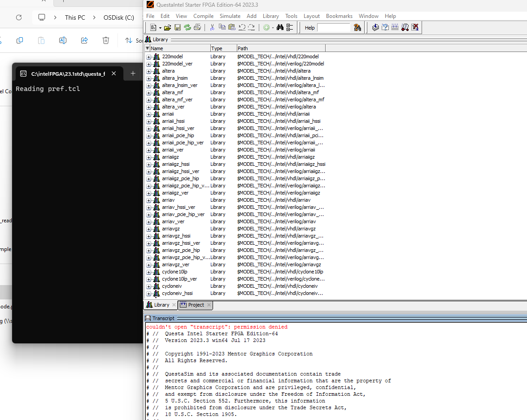Expand the cycloneiv library node
Image resolution: width=527 pixels, height=420 pixels.
pos(149,286)
